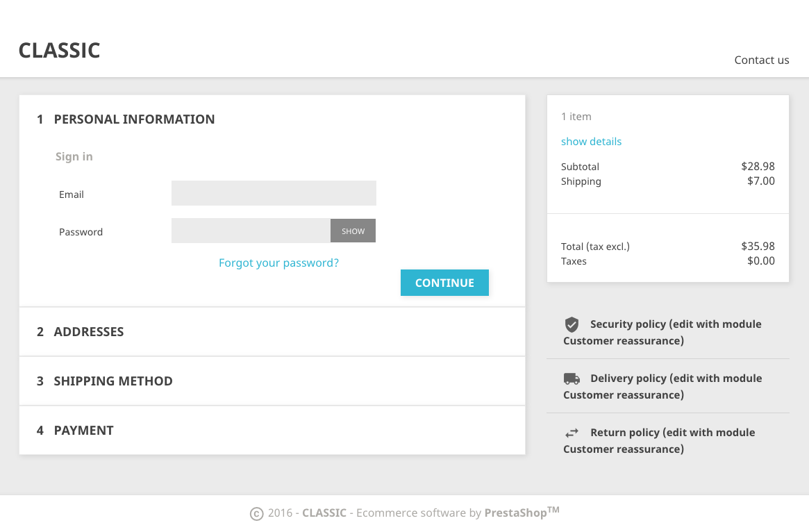Click Forgot your password link
The image size is (809, 532).
coord(278,263)
